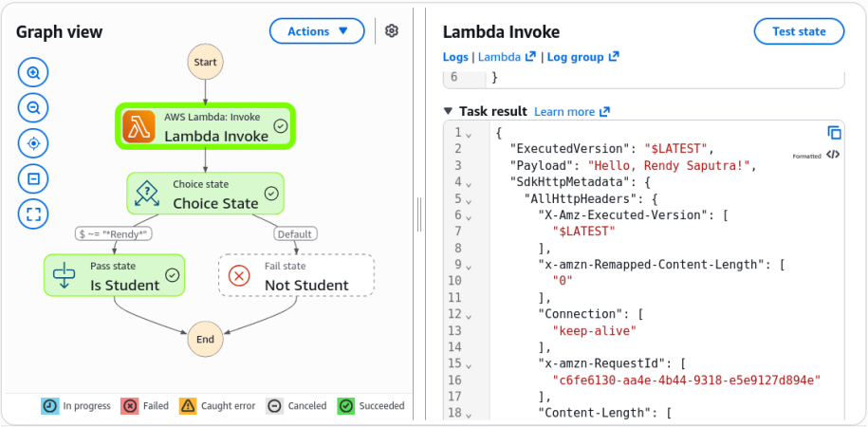868x427 pixels.
Task: Click the zoom out magnifier icon
Action: pos(33,108)
